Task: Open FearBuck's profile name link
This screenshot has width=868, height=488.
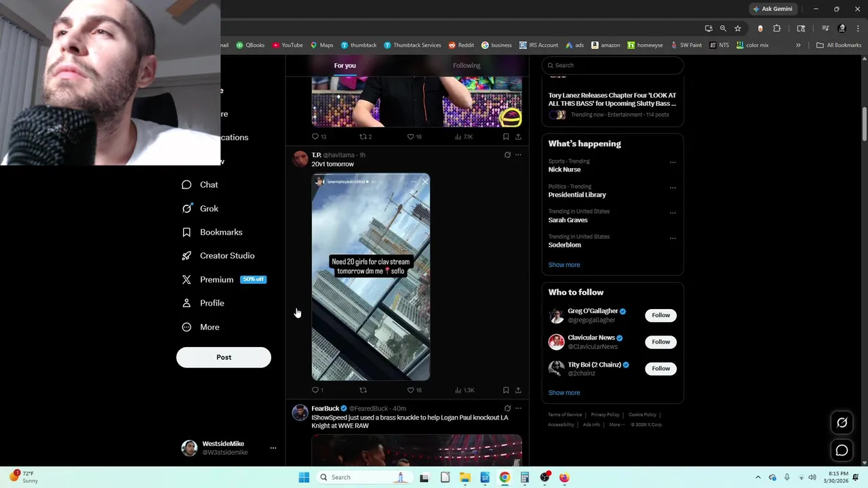Action: [325, 408]
